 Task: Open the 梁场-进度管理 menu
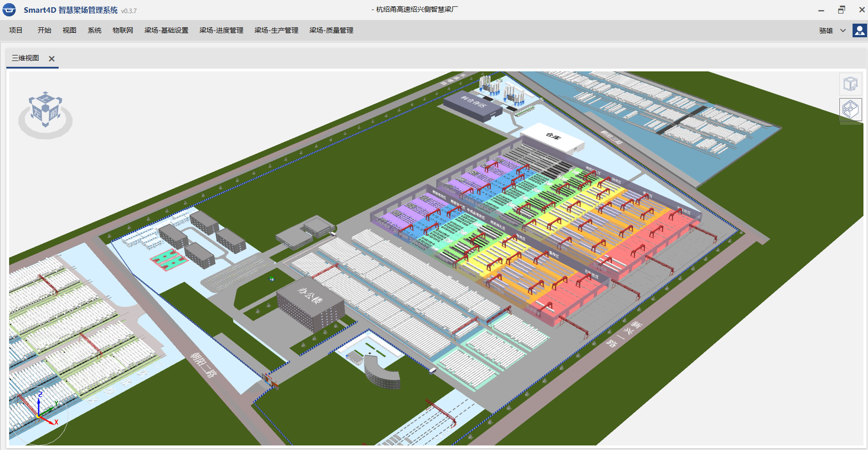tap(221, 31)
